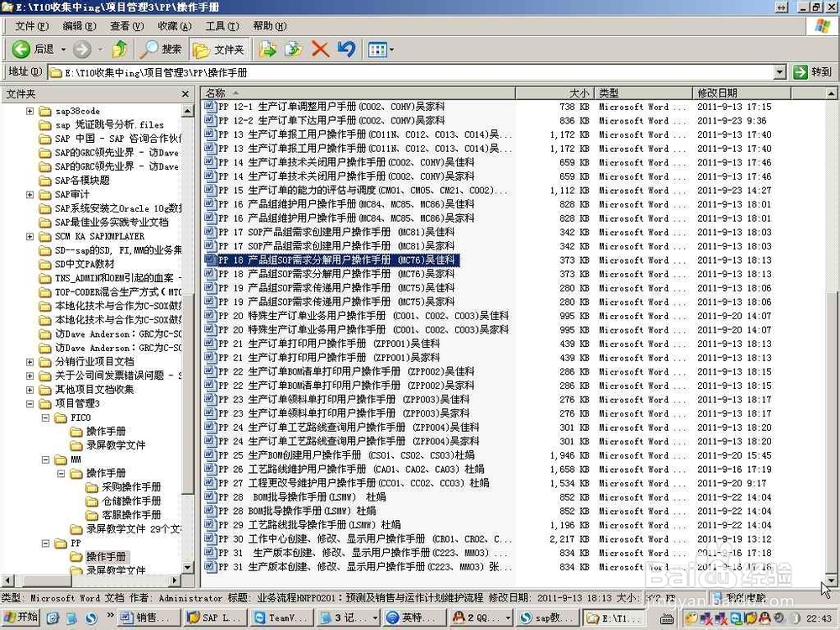Click the 2011-9-23 9:36 modified date
The height and width of the screenshot is (630, 840).
coord(732,120)
